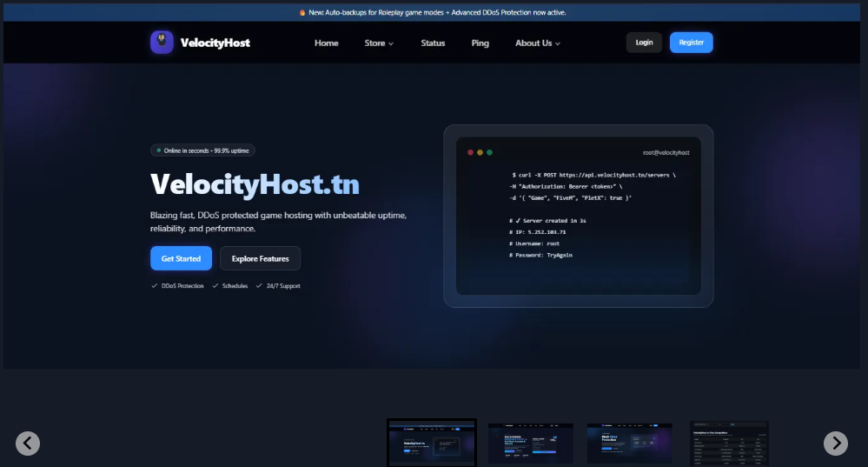868x467 pixels.
Task: Click the green dot in terminal window
Action: [x=489, y=152]
